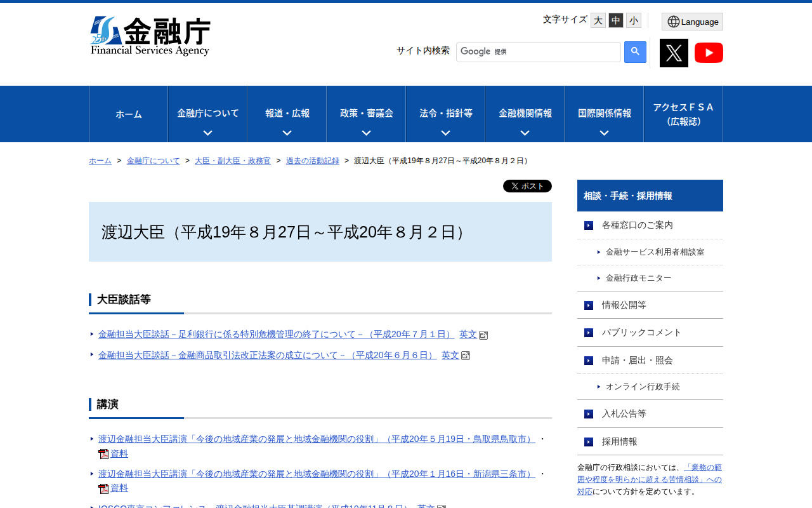
Task: Go to ホーム in main navigation
Action: tap(129, 114)
